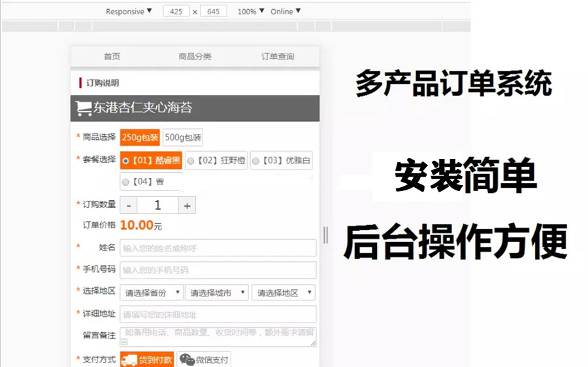
Task: Switch to the 商品分类 tab
Action: click(x=195, y=57)
